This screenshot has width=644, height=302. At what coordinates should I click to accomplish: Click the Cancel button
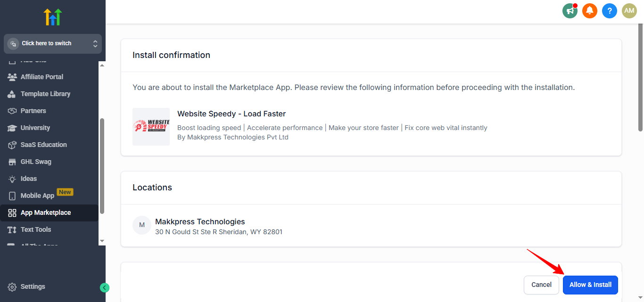(x=541, y=285)
